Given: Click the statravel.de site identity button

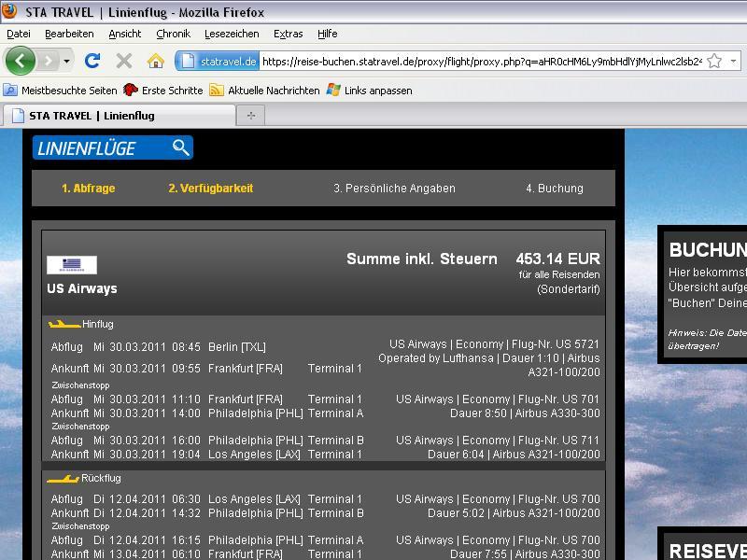Looking at the screenshot, I should (218, 61).
